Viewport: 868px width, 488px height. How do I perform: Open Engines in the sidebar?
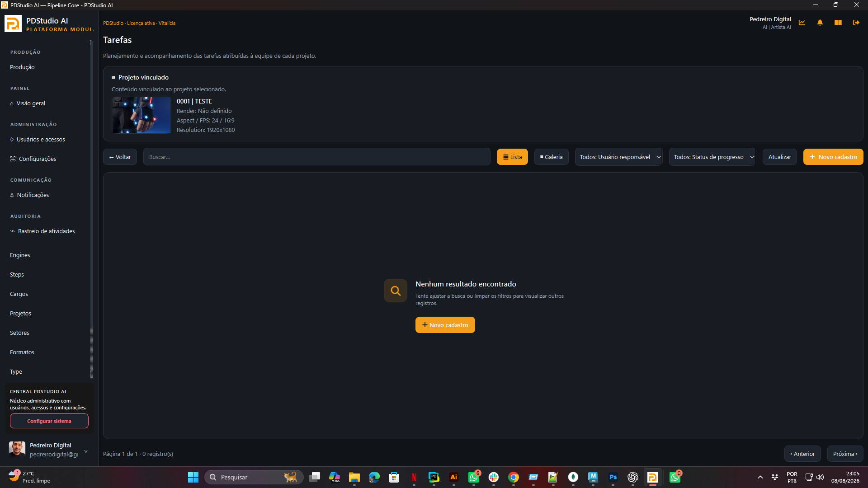[x=20, y=255]
